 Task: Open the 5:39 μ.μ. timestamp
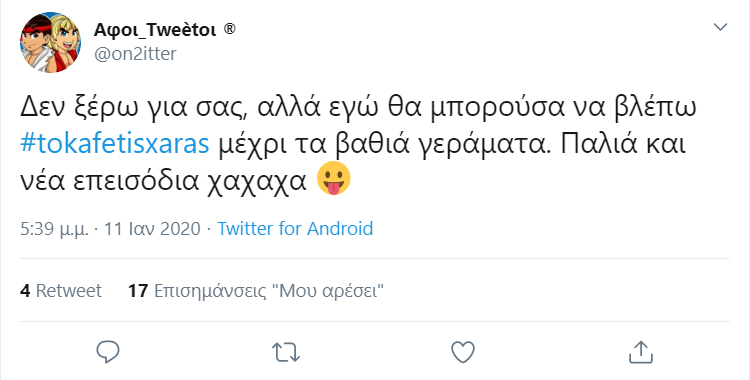point(55,229)
